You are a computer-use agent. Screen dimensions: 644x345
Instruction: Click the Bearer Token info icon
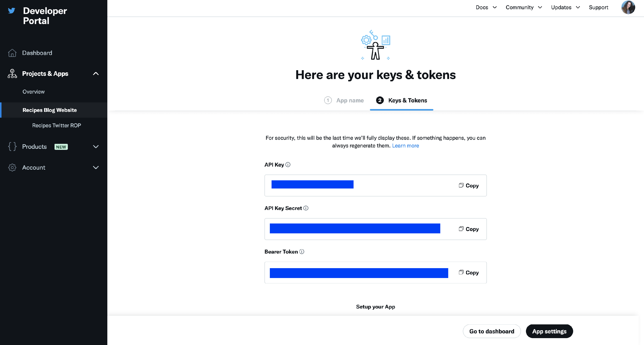coord(302,251)
